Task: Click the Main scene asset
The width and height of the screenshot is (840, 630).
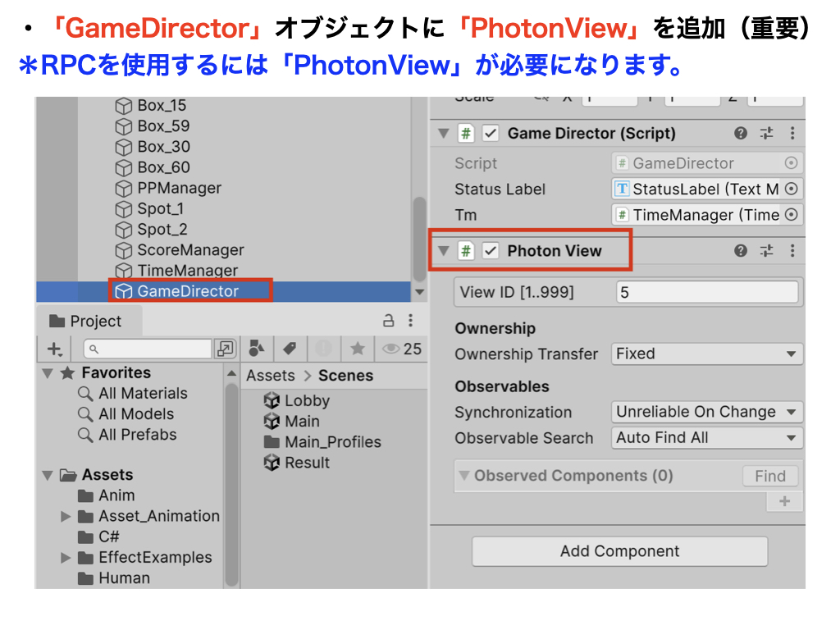Action: tap(292, 421)
